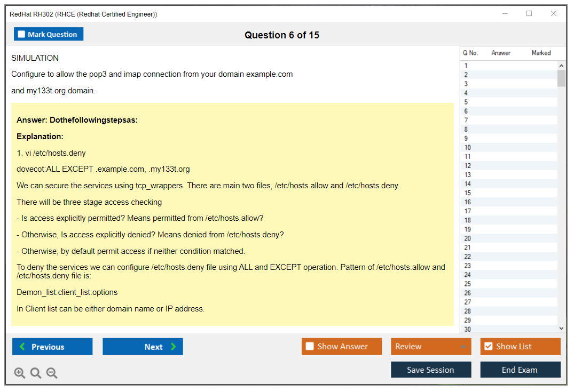Click the question list scrollbar thumb
Image resolution: width=574 pixels, height=392 pixels.
point(561,78)
